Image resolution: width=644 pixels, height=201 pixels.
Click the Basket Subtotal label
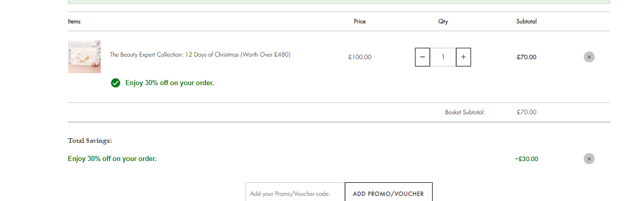pyautogui.click(x=465, y=112)
